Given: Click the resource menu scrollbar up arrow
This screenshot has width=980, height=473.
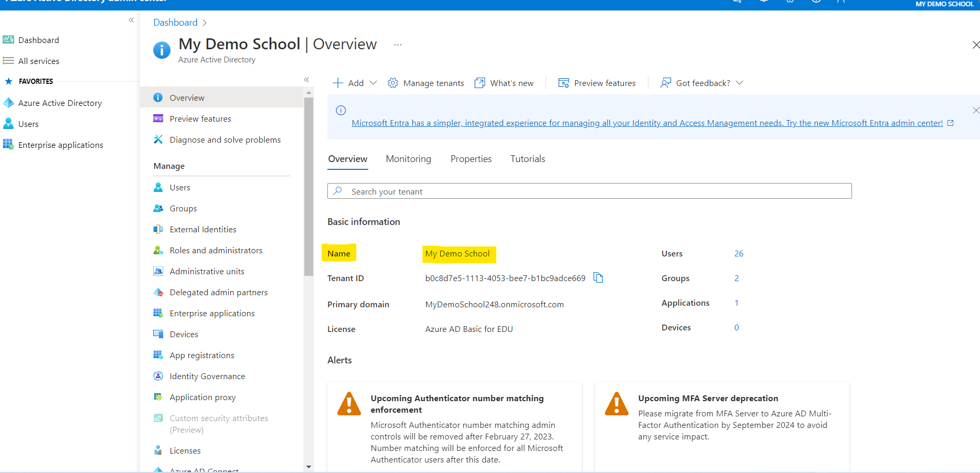Looking at the screenshot, I should (x=308, y=92).
